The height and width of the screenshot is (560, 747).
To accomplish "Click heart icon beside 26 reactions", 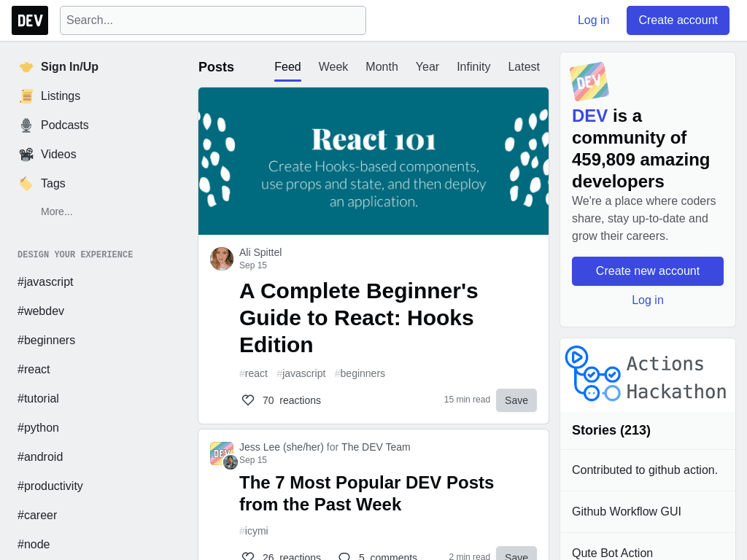I will tap(248, 556).
